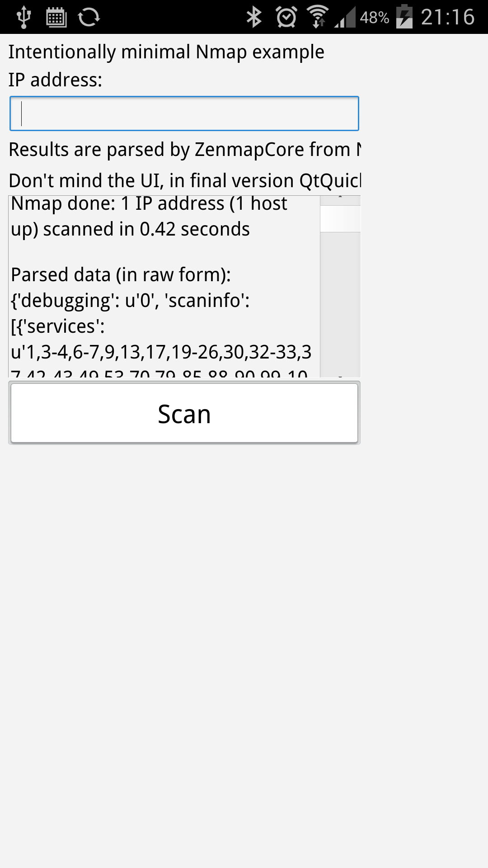This screenshot has width=488, height=868.
Task: Click the 'Parsed data (in raw form)' line
Action: [121, 275]
